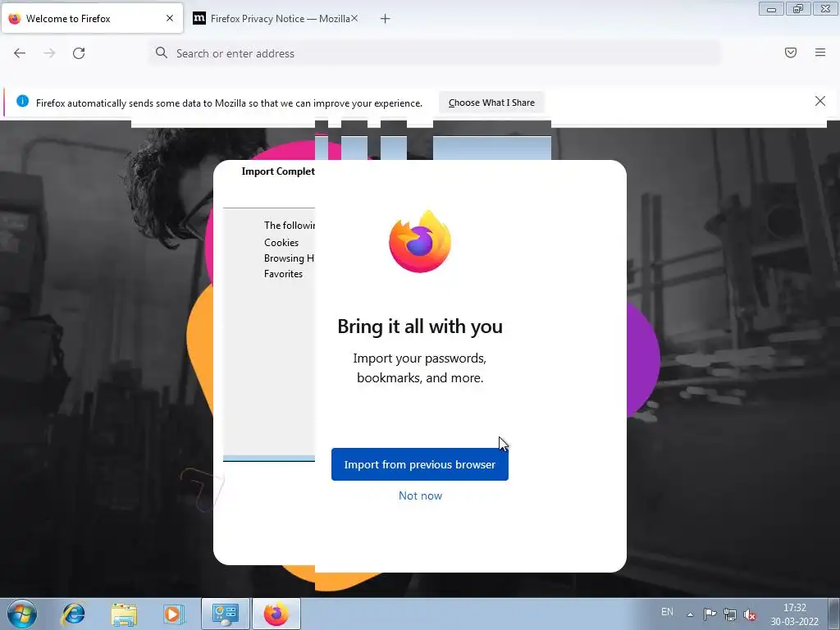Click the Firefox logo in the dialog
Viewport: 840px width, 630px height.
(420, 241)
